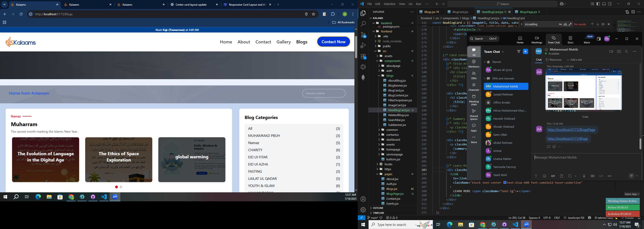Toggle Use Regular Expression in find widget
The image size is (644, 229).
(x=570, y=24)
